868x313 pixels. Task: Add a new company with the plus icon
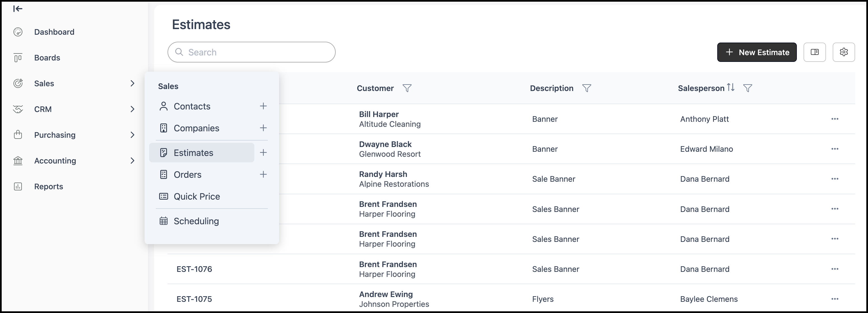263,128
